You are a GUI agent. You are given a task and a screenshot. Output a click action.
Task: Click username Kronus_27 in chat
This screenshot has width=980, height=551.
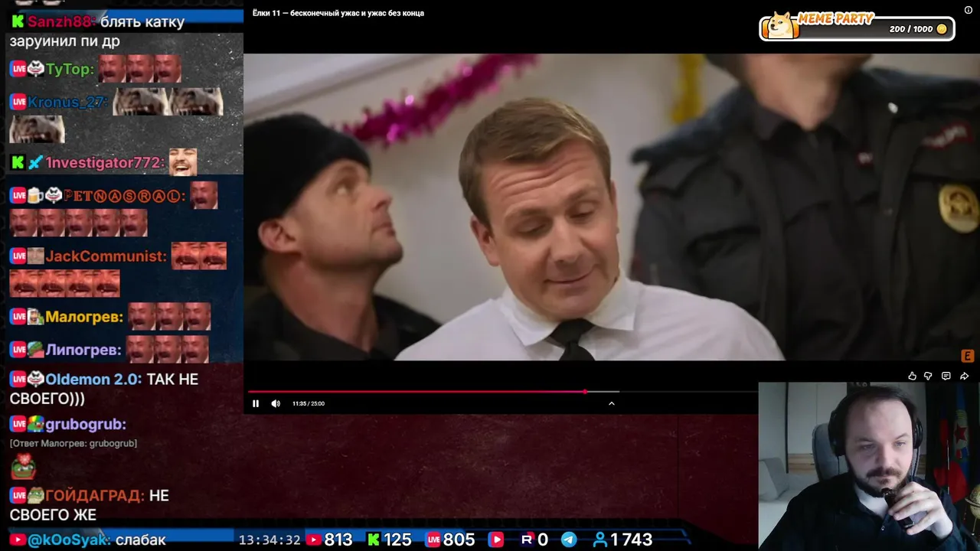tap(67, 102)
